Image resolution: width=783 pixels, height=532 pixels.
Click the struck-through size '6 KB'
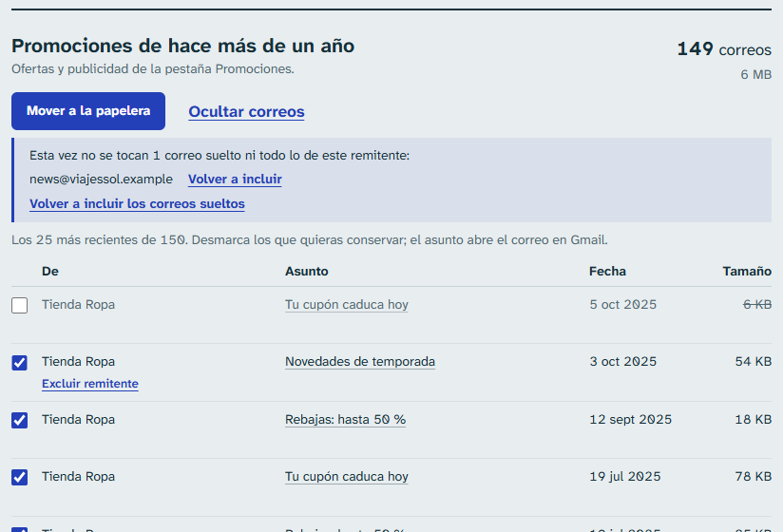click(757, 304)
